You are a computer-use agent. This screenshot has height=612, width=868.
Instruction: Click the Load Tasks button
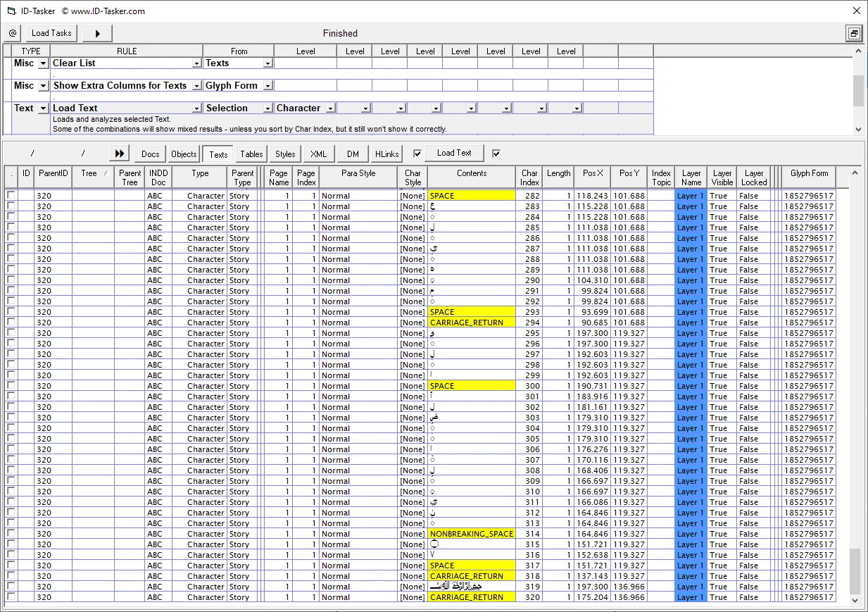click(51, 33)
